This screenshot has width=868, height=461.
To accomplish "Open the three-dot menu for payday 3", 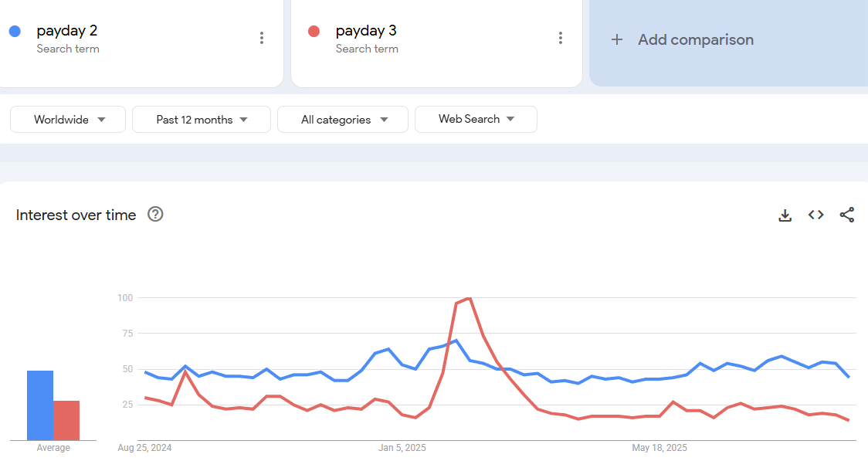I will click(x=561, y=38).
